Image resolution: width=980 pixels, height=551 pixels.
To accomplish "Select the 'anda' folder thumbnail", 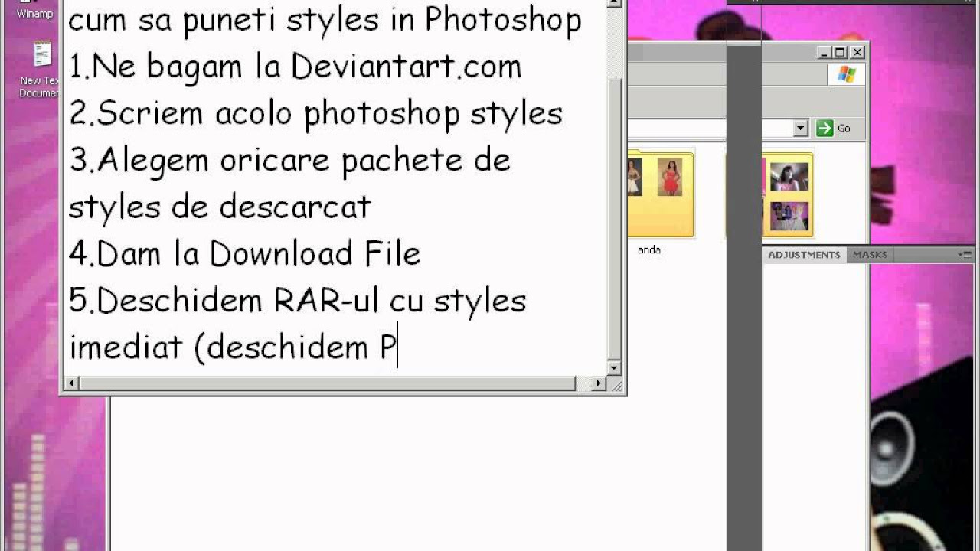I will point(660,194).
